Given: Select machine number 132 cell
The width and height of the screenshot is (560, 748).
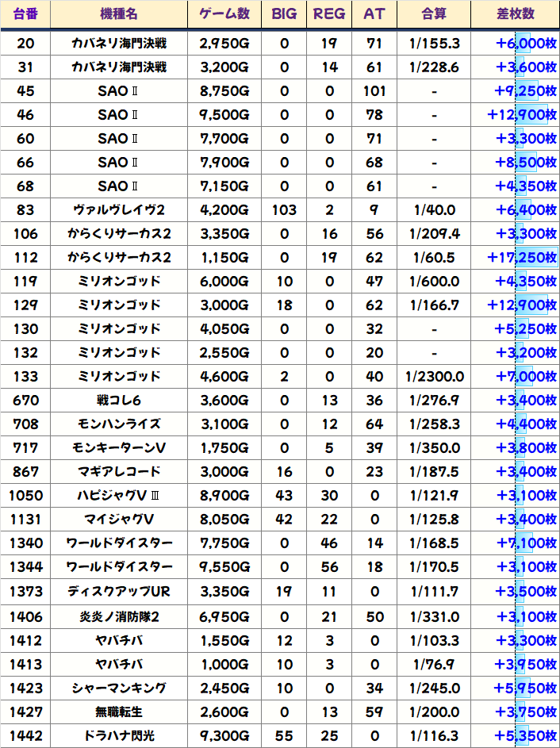Looking at the screenshot, I should click(x=25, y=353).
